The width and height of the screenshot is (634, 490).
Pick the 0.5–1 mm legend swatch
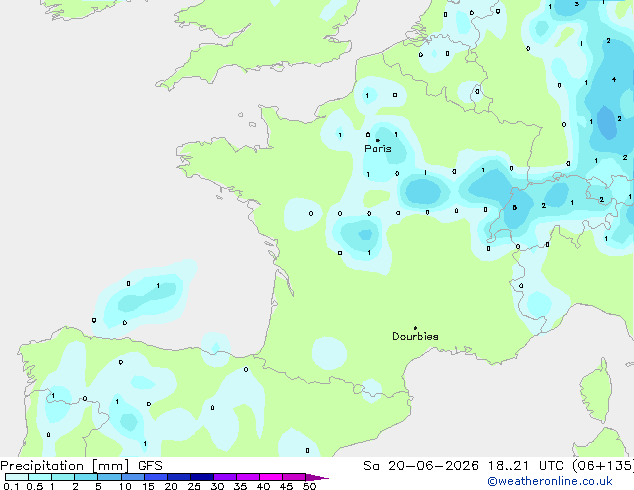click(x=40, y=477)
